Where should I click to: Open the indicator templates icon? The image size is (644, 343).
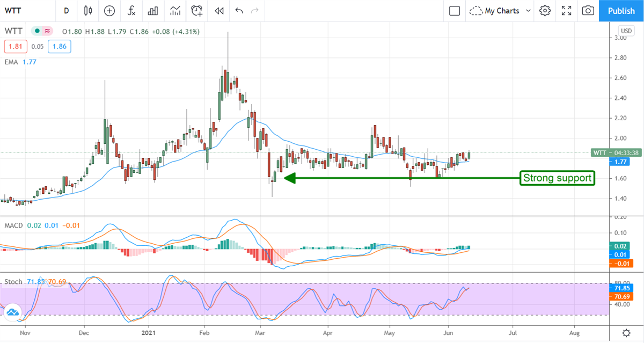pos(175,11)
